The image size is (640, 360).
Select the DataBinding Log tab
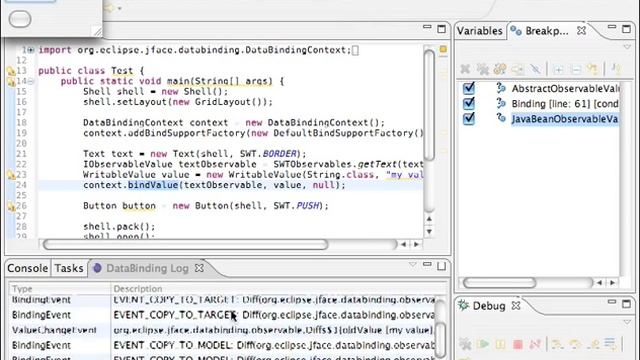pyautogui.click(x=147, y=268)
